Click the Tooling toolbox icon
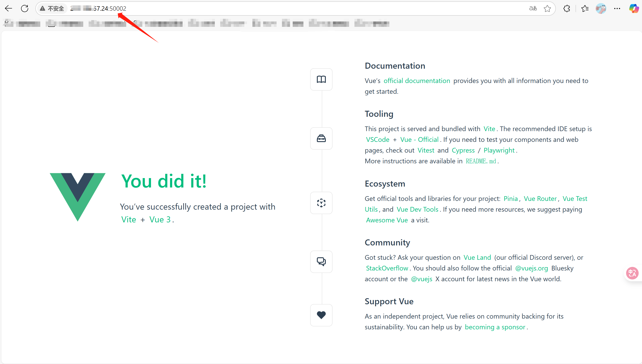 coord(321,138)
